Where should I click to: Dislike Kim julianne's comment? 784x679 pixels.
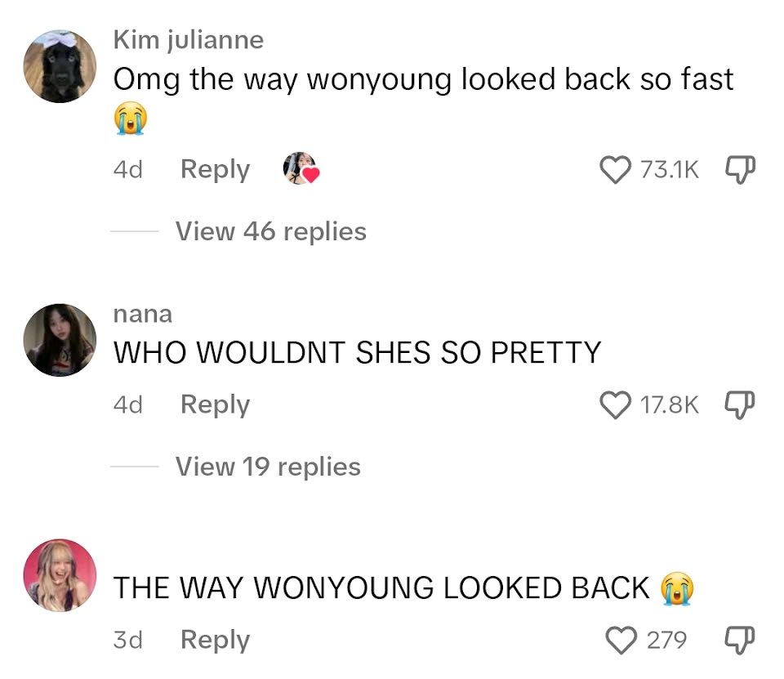click(x=740, y=170)
